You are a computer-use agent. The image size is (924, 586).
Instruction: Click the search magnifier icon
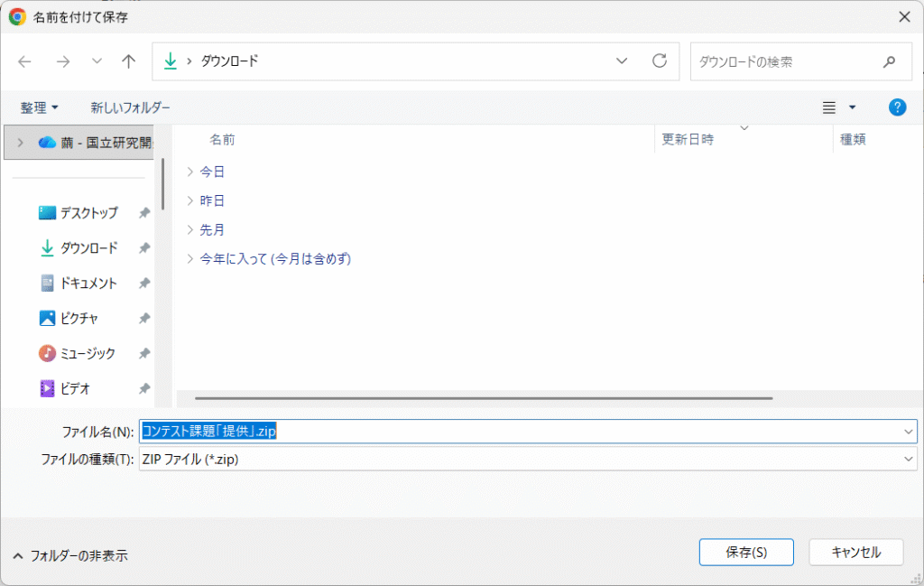click(889, 62)
